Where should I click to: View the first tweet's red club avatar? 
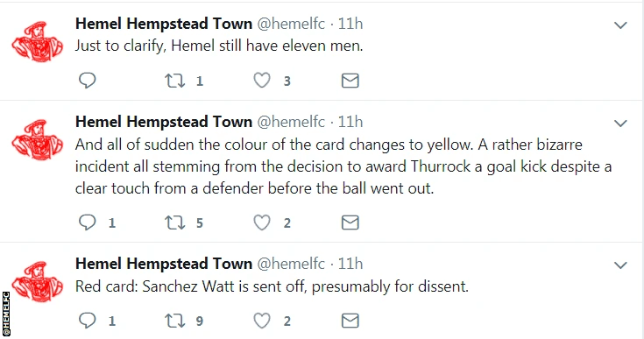coord(38,42)
